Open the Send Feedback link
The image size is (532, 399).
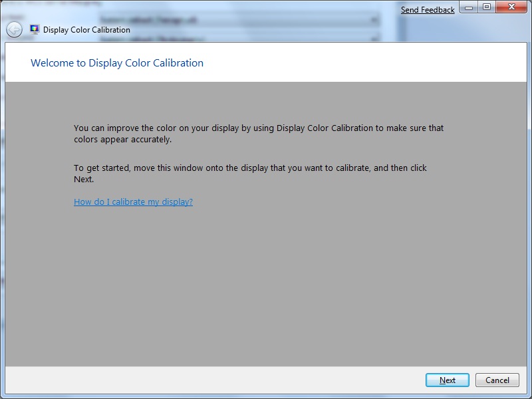428,10
